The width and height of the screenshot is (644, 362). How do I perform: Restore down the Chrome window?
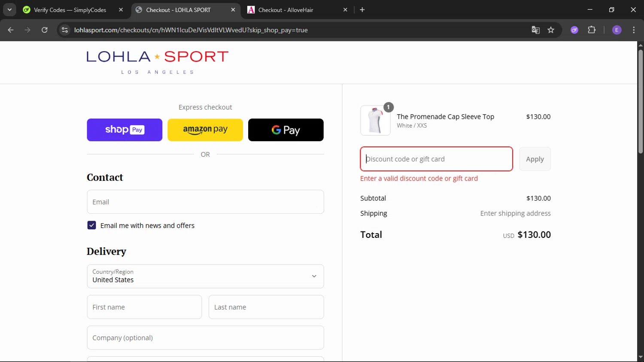(611, 9)
